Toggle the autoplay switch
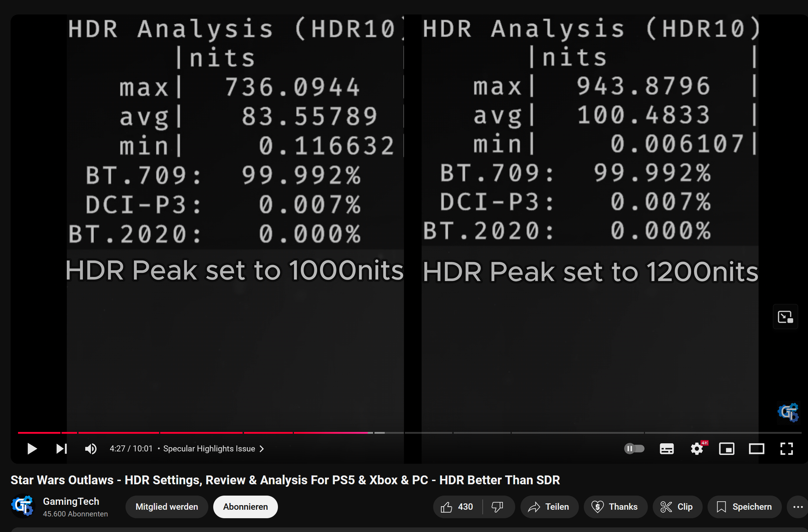808x532 pixels. pyautogui.click(x=634, y=449)
